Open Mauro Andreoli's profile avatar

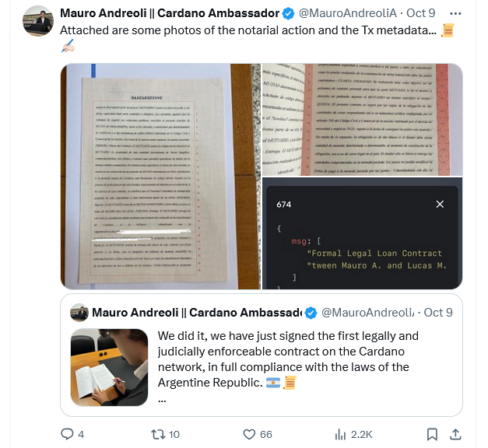pos(38,21)
